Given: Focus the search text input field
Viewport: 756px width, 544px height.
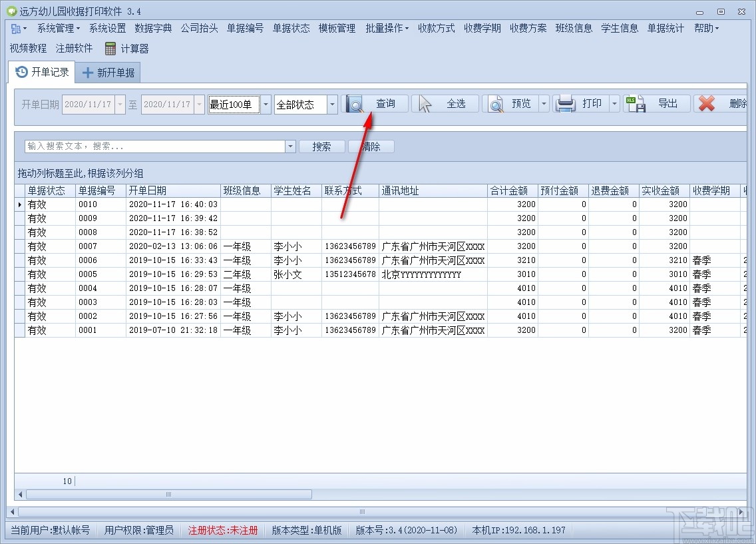Looking at the screenshot, I should pos(155,146).
